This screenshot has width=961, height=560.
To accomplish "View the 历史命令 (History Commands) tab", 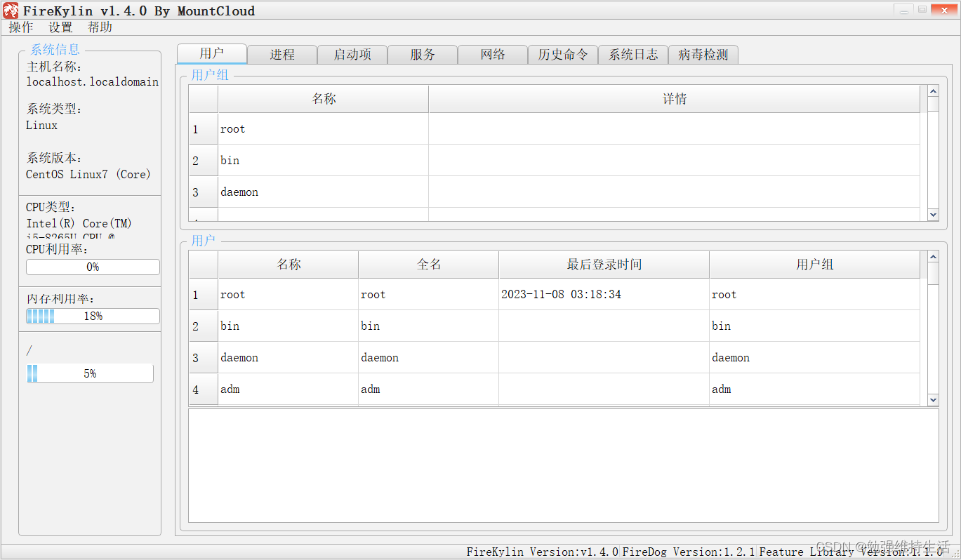I will (563, 54).
